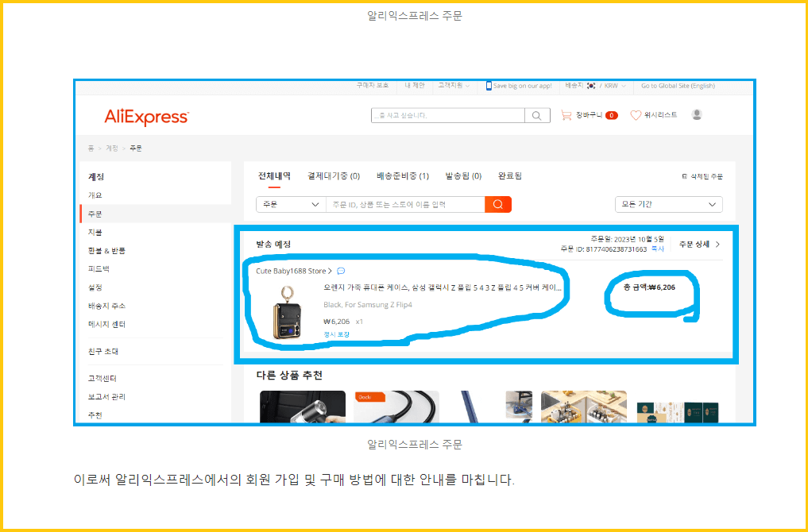Open chat bubble beside Cute Baby1688 Store
The image size is (808, 532).
pos(341,271)
